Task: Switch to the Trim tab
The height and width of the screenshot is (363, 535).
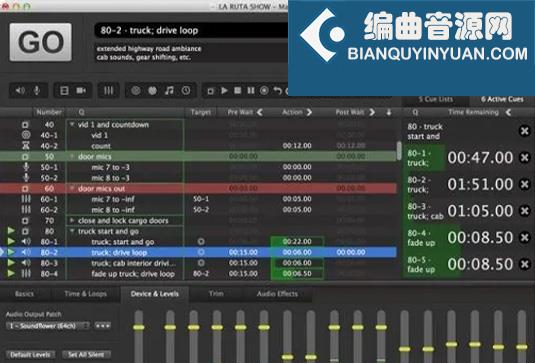Action: (216, 294)
